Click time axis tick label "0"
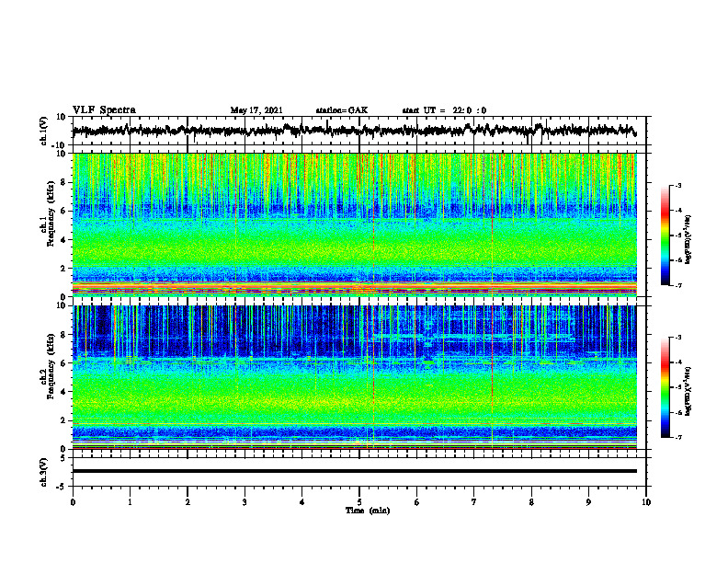This screenshot has height=563, width=728. point(73,502)
